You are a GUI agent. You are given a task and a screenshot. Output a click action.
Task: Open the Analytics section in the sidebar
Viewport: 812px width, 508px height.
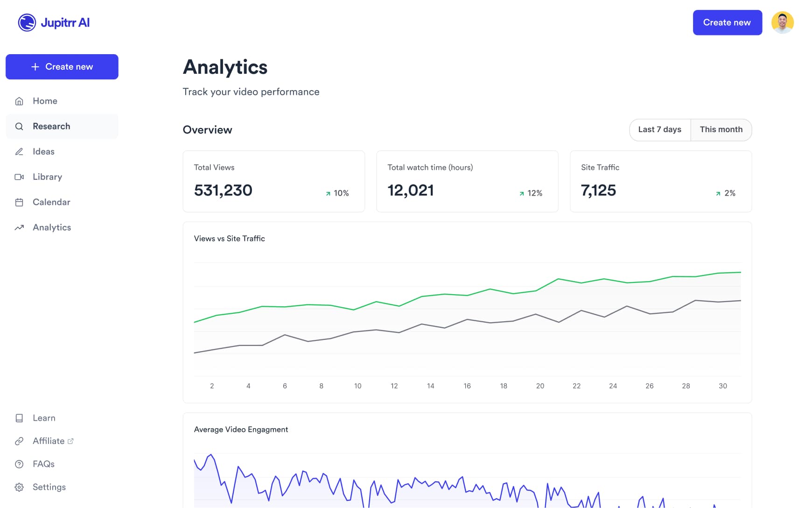tap(52, 227)
